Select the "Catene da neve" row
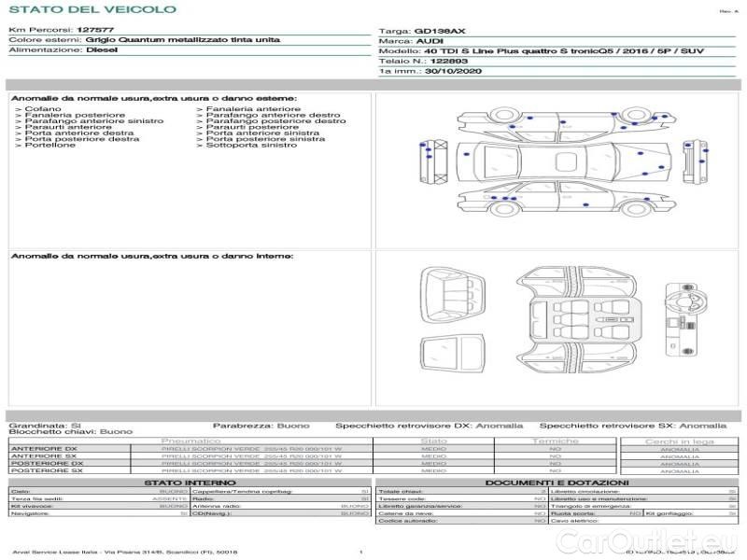The image size is (747, 560). [x=461, y=513]
